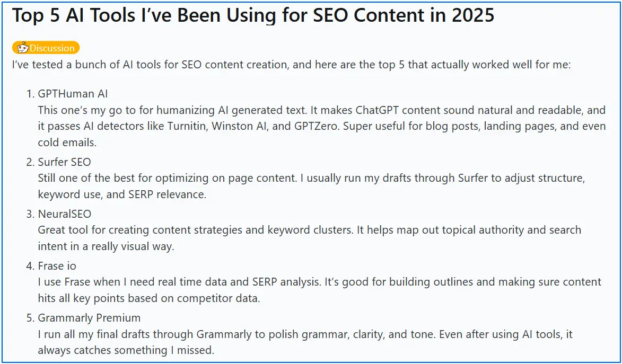Click the post title about Top 5 AI Tools
Image resolution: width=622 pixels, height=364 pixels.
pyautogui.click(x=253, y=15)
